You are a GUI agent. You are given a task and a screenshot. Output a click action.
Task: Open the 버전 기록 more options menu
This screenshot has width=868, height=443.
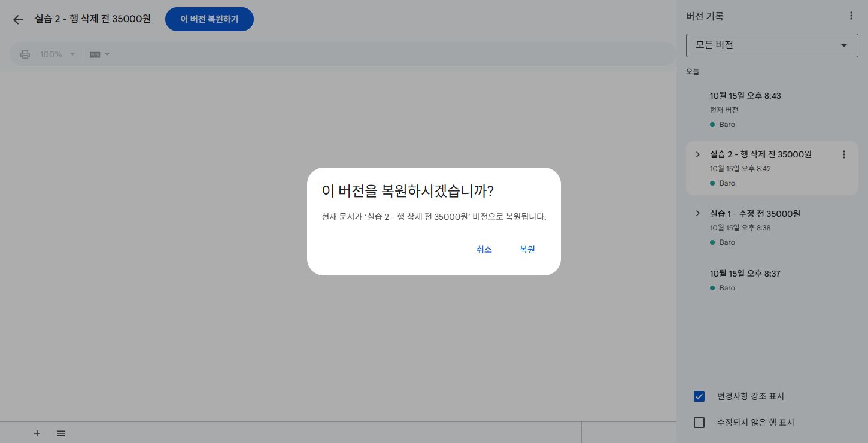click(851, 16)
